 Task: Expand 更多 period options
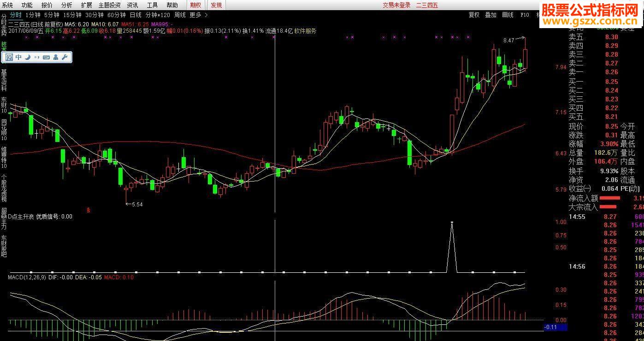tap(195, 15)
